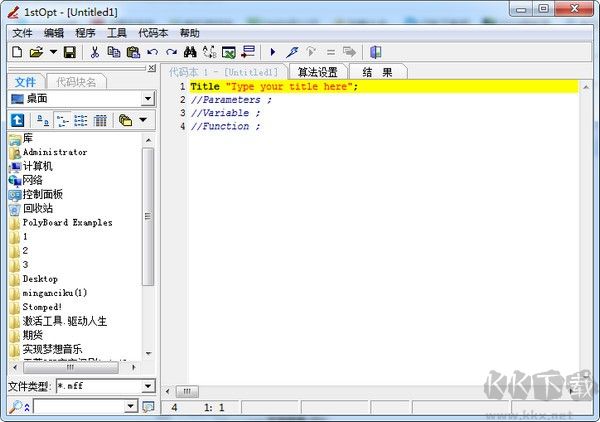The width and height of the screenshot is (600, 422).
Task: Open the 文件 menu
Action: point(22,33)
